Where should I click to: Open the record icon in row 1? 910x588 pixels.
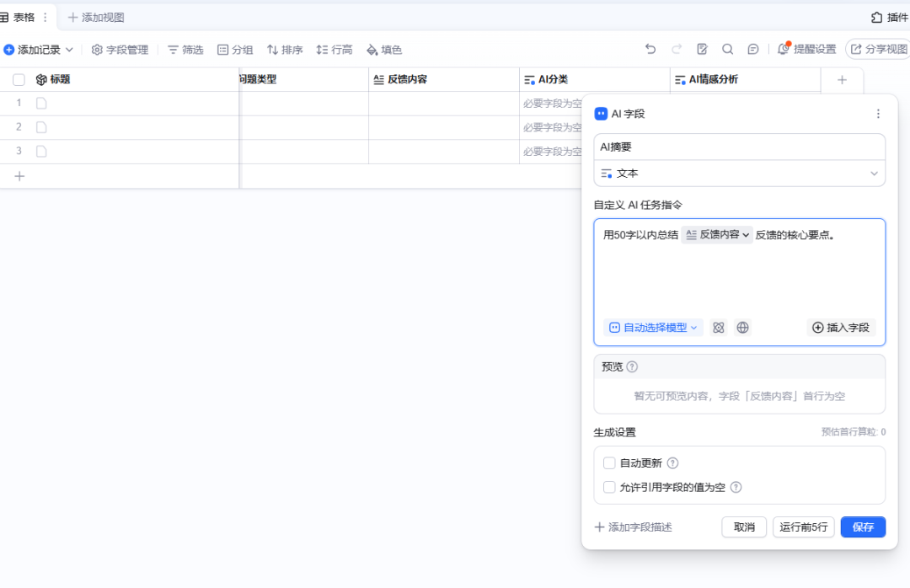(41, 104)
